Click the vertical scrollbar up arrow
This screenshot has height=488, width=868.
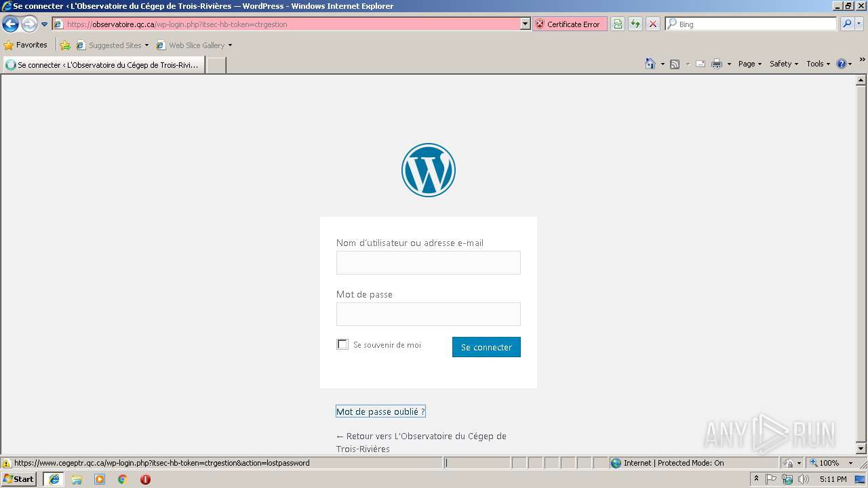(x=861, y=80)
